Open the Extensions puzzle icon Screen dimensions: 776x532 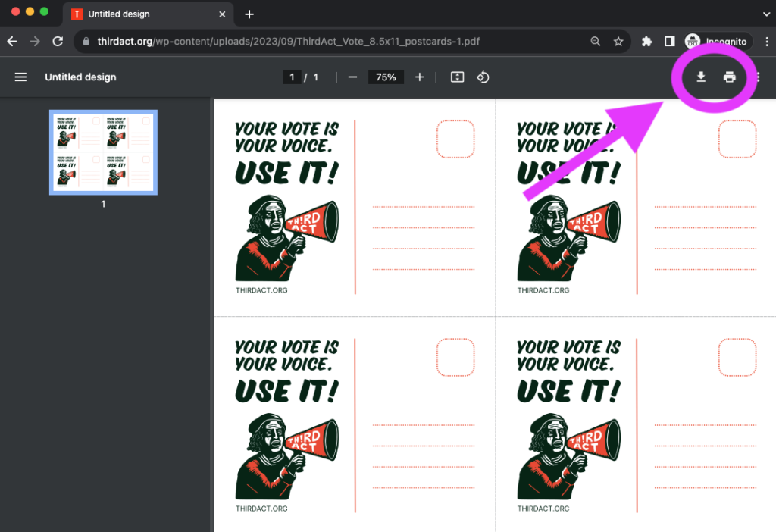point(646,42)
